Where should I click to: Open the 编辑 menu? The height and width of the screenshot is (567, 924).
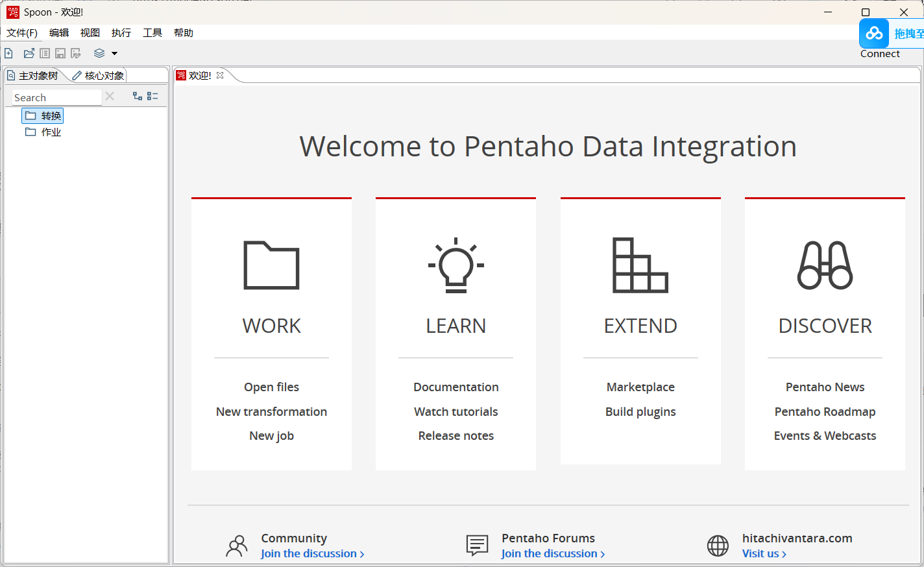59,32
